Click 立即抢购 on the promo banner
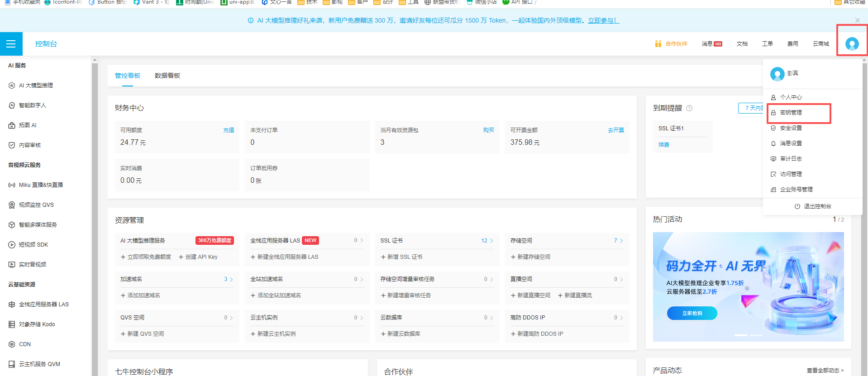This screenshot has height=376, width=868. [692, 313]
